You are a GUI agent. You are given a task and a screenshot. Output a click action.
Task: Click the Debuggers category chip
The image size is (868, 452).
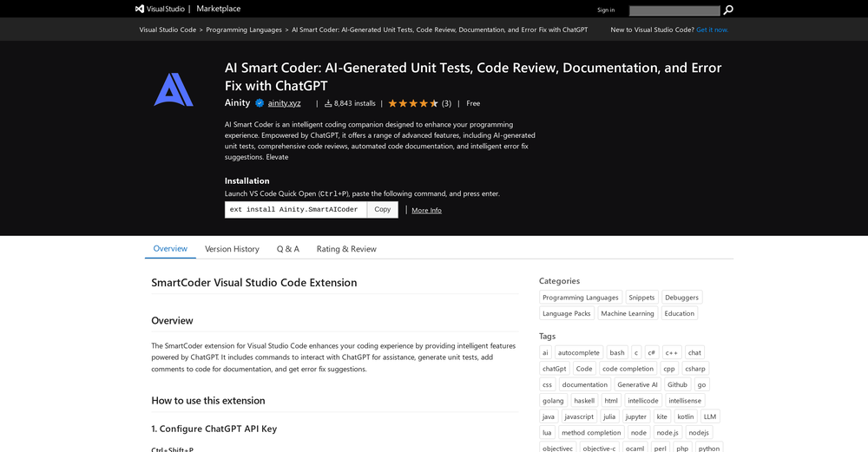681,298
